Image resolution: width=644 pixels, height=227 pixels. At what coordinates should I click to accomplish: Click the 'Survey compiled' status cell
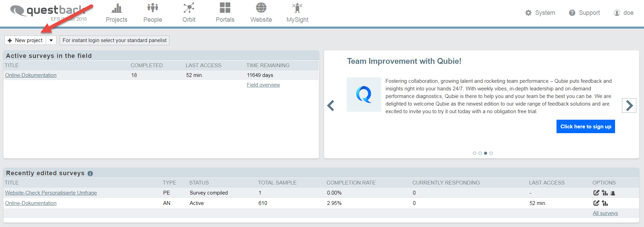pos(209,193)
